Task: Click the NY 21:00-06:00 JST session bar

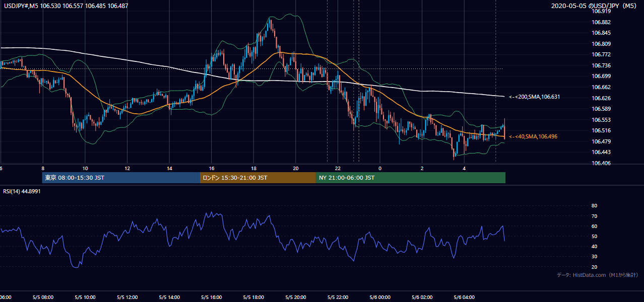Action: pyautogui.click(x=411, y=178)
